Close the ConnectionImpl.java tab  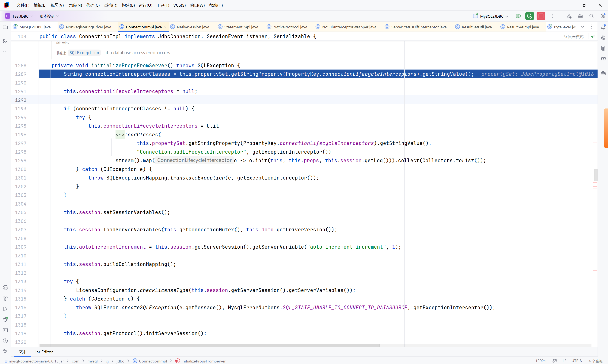click(x=165, y=26)
